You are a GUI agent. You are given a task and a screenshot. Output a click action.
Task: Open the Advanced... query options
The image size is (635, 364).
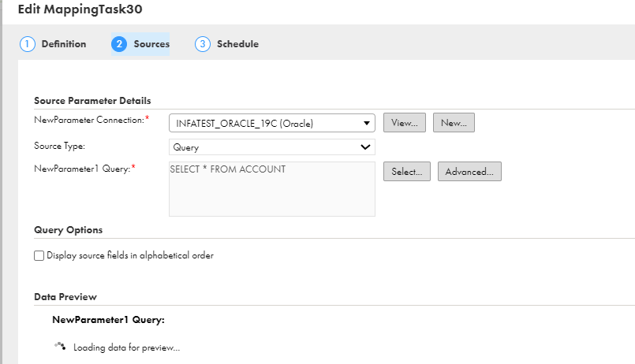tap(469, 172)
